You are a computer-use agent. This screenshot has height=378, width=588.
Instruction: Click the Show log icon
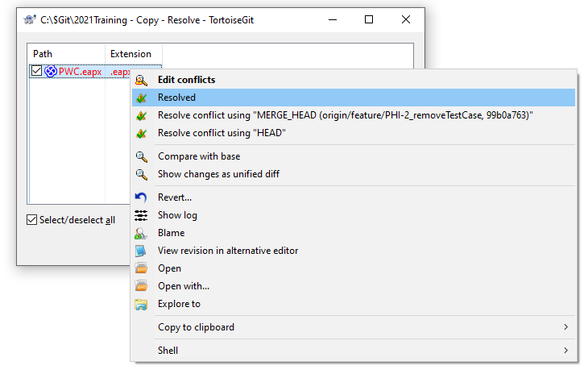(x=142, y=215)
